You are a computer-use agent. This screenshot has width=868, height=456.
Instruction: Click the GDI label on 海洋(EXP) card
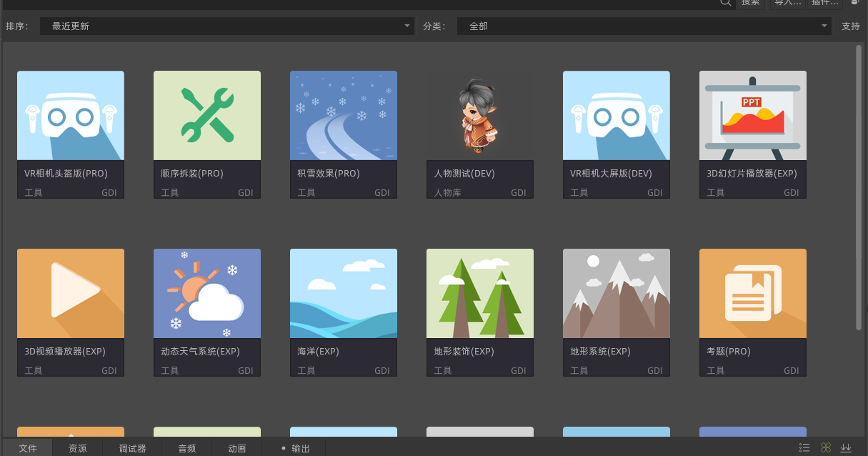tap(382, 371)
